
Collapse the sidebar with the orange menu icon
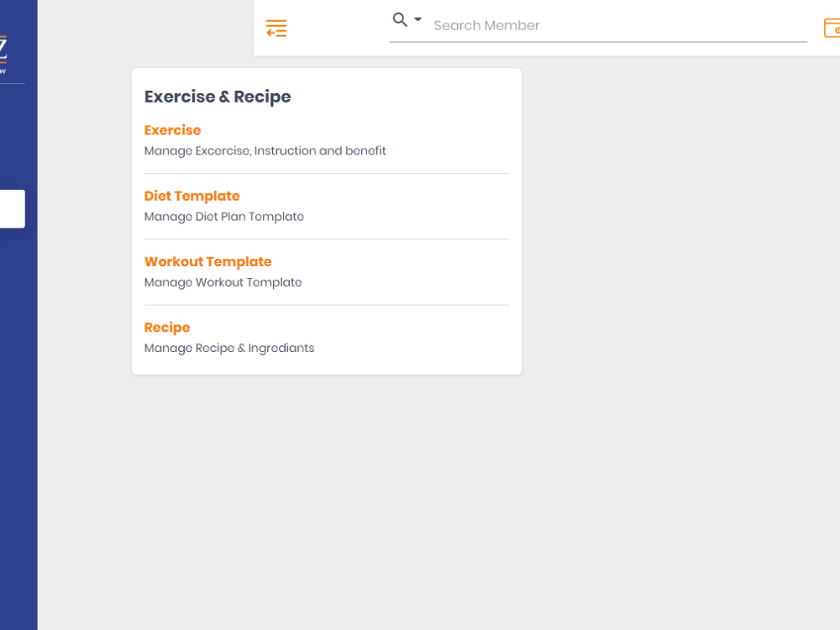[x=276, y=29]
